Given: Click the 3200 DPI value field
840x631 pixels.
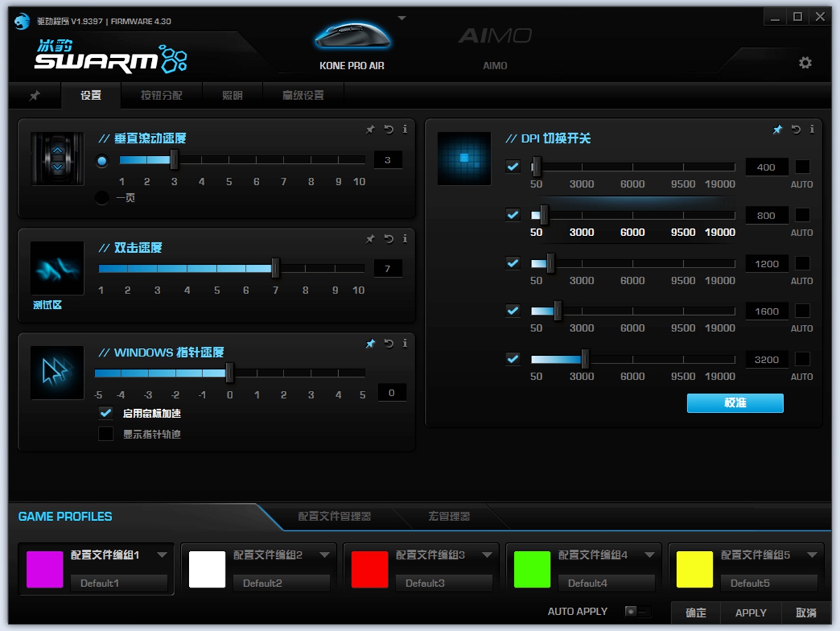Looking at the screenshot, I should 766,359.
